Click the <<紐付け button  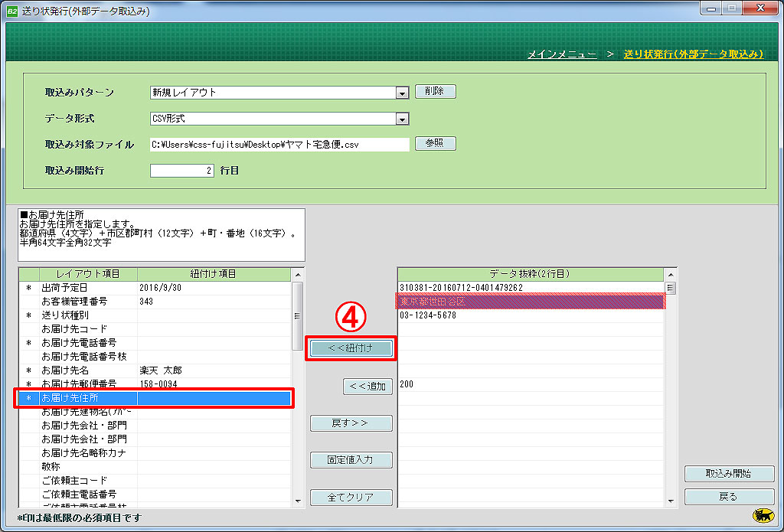[351, 348]
